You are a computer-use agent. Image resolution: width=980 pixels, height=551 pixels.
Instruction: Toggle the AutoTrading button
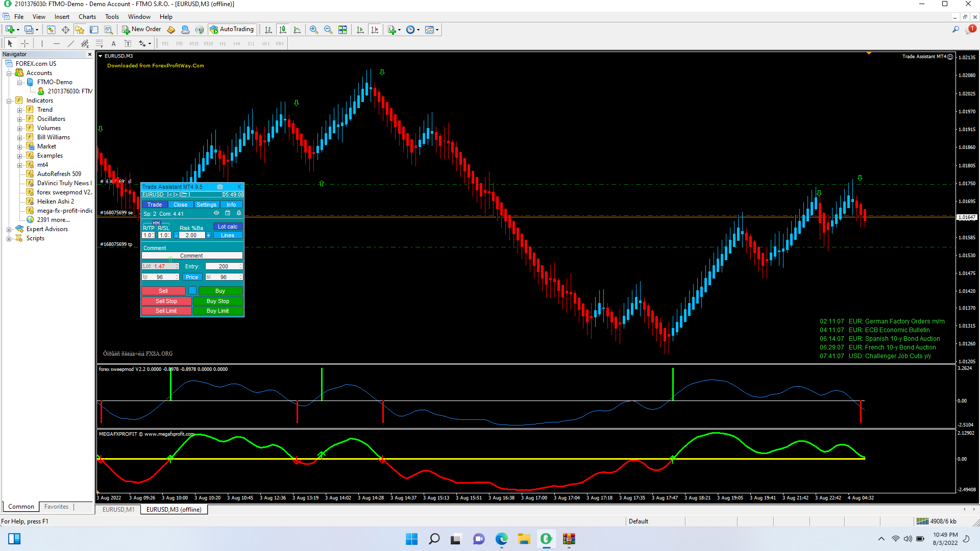(232, 30)
